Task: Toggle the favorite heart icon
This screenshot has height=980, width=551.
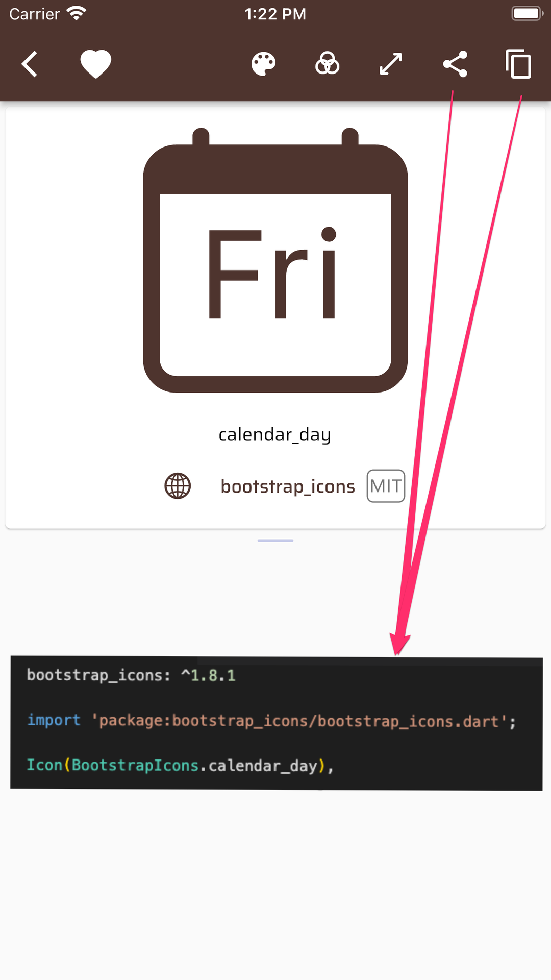Action: coord(95,64)
